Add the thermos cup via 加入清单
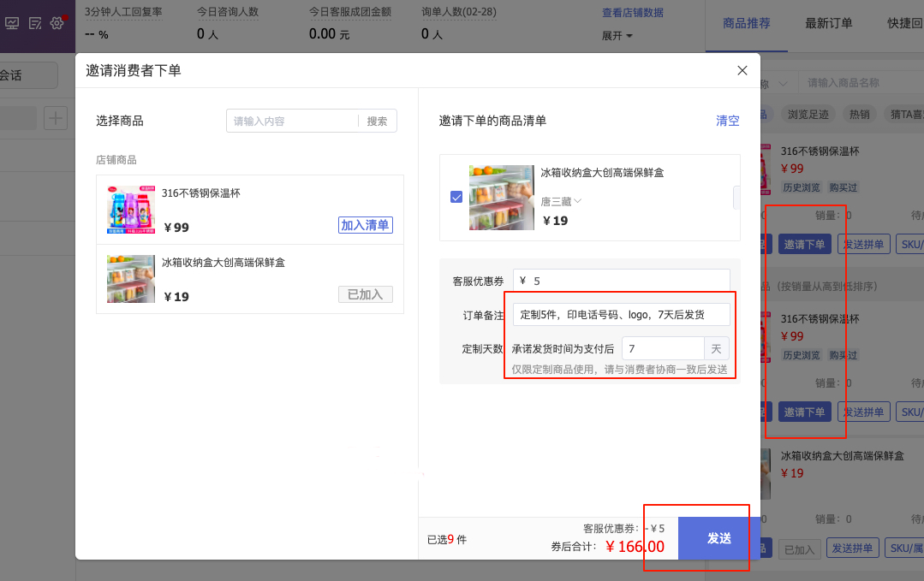 (366, 225)
